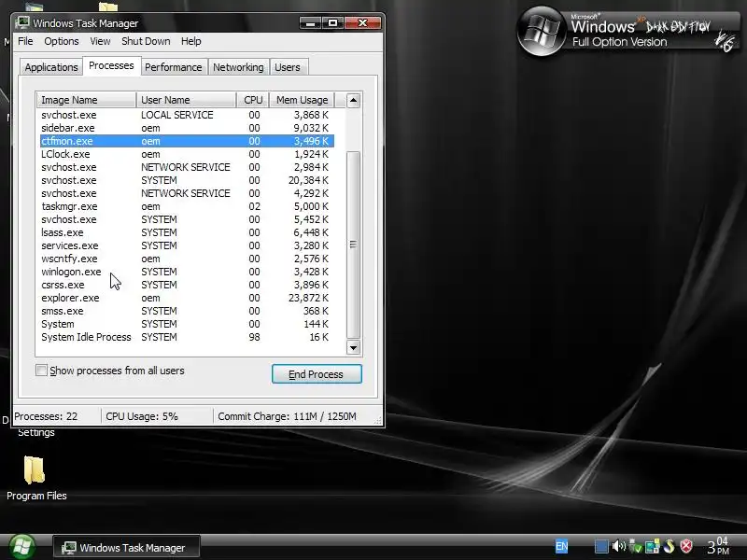The height and width of the screenshot is (560, 747).
Task: Sort by User Name column header
Action: point(186,100)
